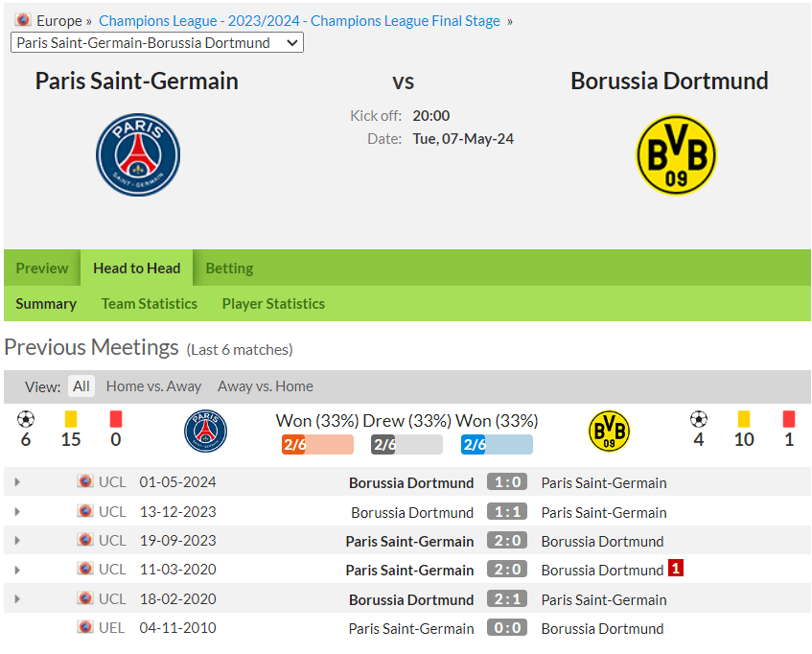Expand the 18-02-2020 match details arrow

[x=17, y=599]
